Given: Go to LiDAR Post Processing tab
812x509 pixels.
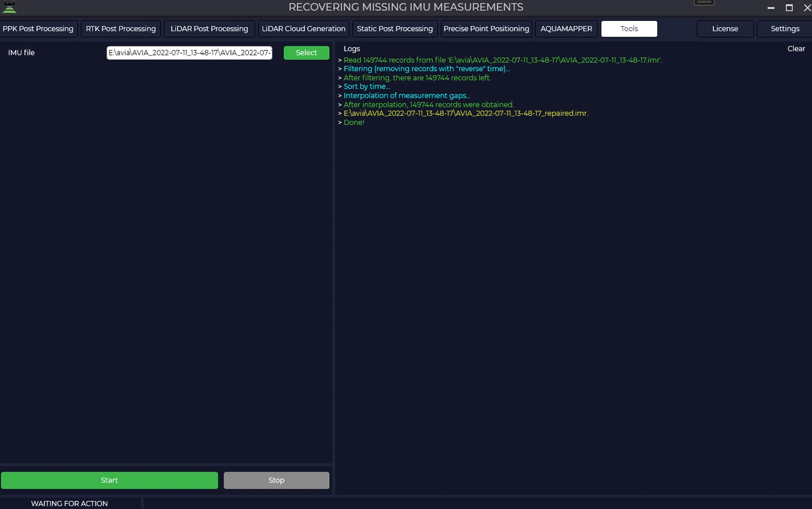Looking at the screenshot, I should [x=209, y=29].
